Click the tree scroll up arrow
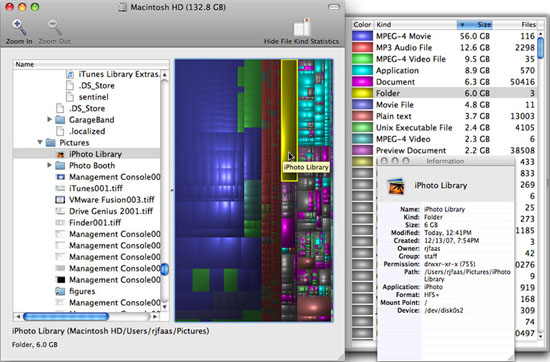 pyautogui.click(x=165, y=74)
